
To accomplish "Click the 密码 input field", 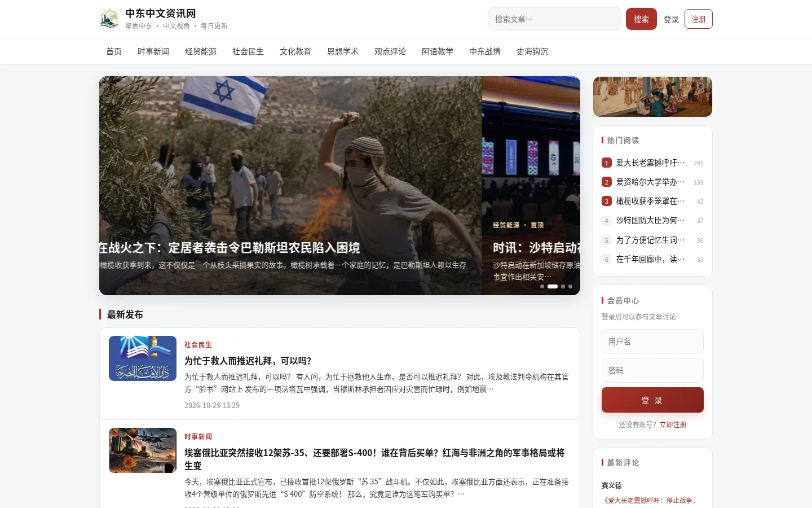I will coord(652,370).
